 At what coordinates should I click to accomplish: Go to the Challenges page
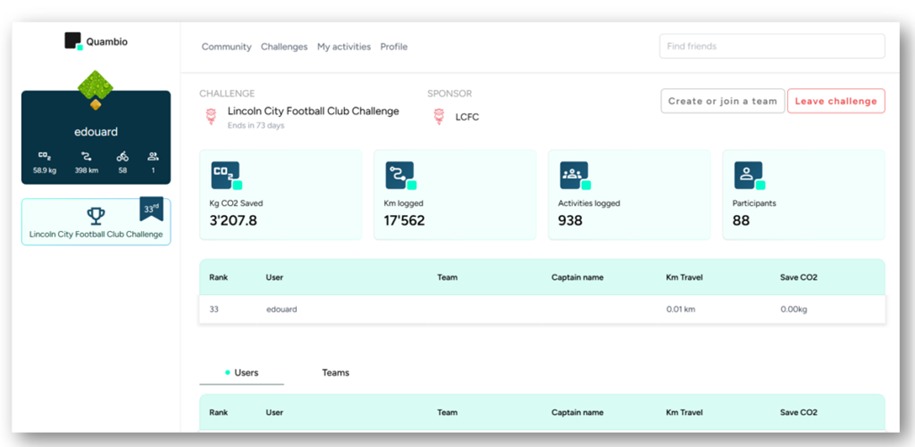[x=284, y=47]
